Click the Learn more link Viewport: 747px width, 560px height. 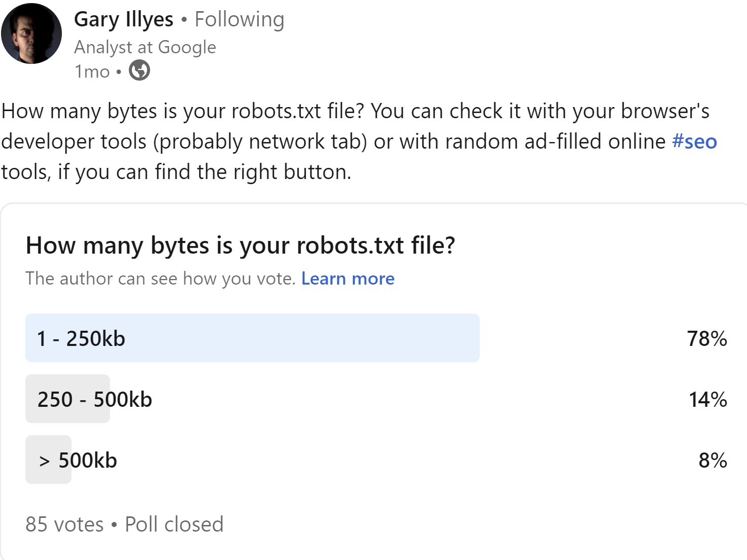point(347,278)
